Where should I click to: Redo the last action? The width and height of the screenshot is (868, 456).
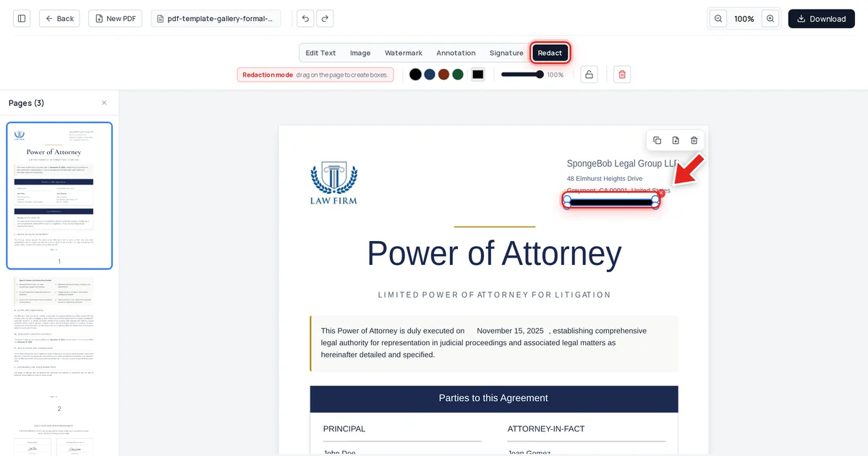click(325, 19)
